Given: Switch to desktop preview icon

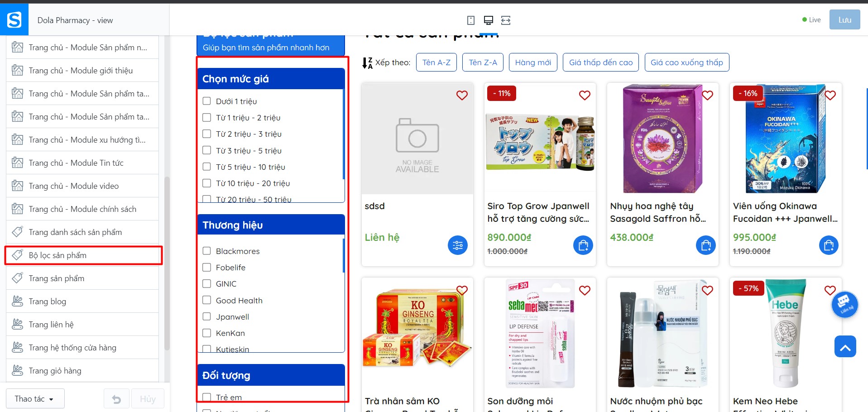Looking at the screenshot, I should [x=488, y=20].
